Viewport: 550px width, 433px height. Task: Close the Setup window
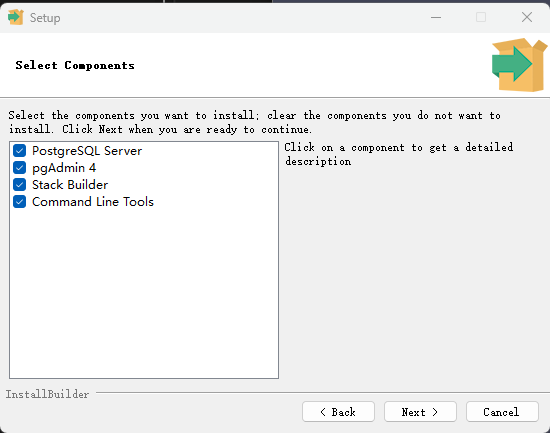click(x=527, y=17)
